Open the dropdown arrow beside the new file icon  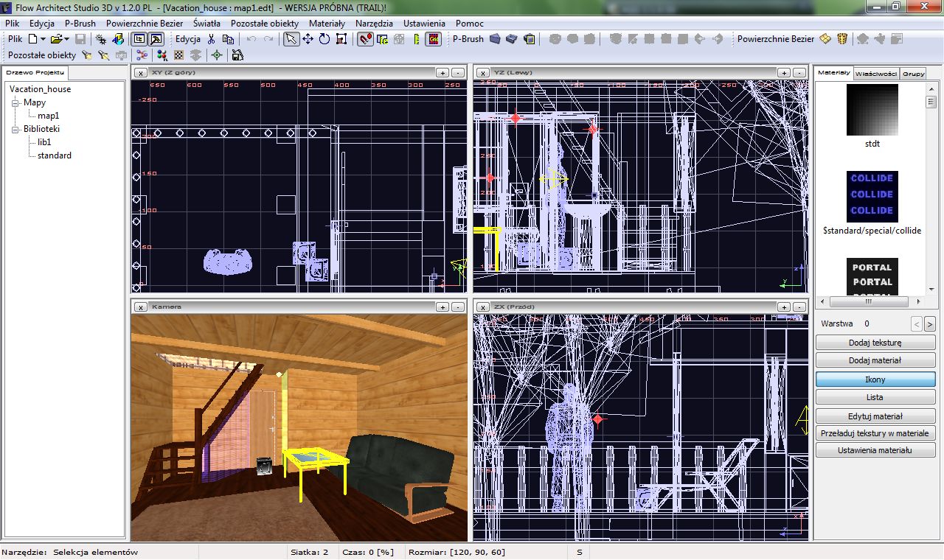pyautogui.click(x=43, y=39)
